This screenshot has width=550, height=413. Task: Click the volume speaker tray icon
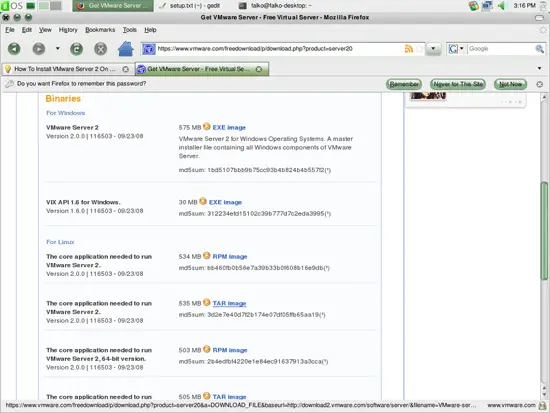click(x=501, y=6)
